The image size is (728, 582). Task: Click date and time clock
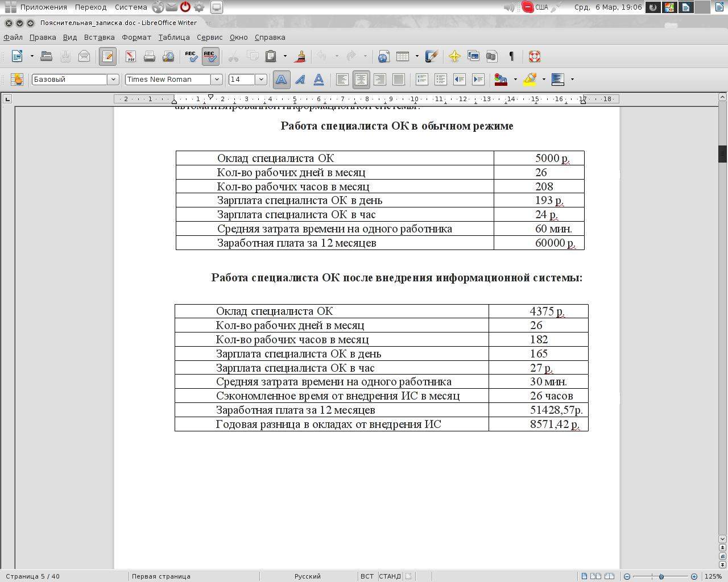608,7
